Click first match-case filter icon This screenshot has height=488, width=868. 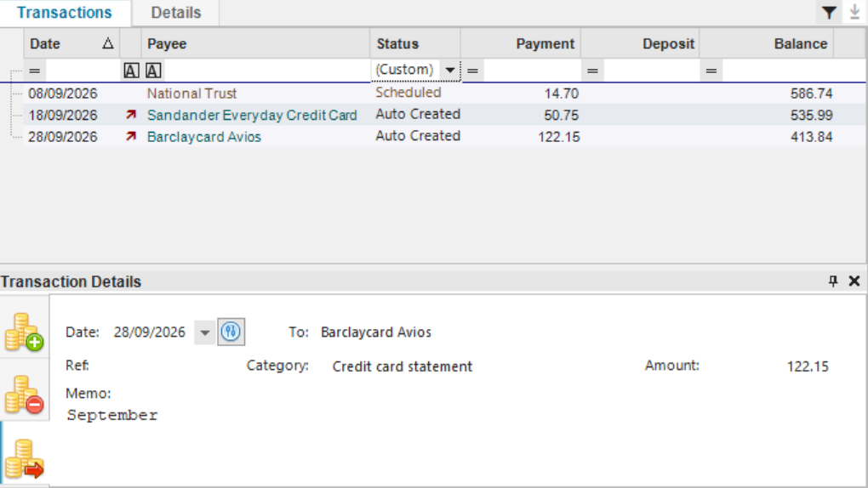pos(131,71)
